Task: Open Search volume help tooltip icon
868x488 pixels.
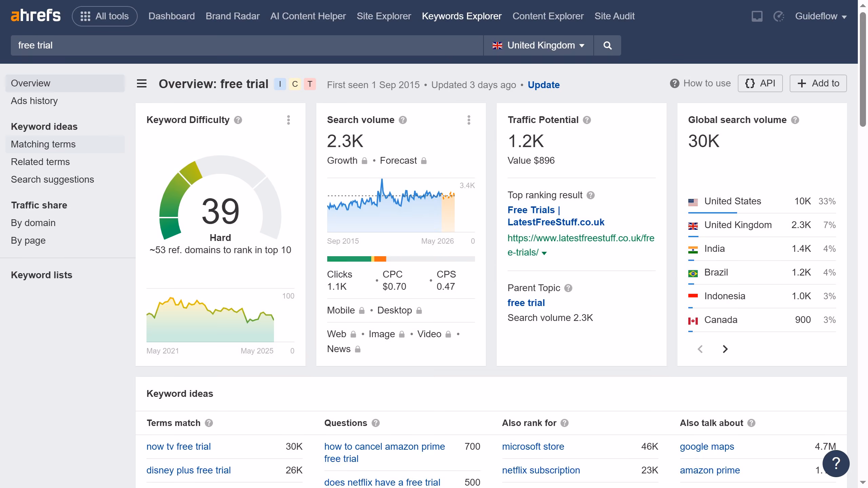Action: click(403, 120)
